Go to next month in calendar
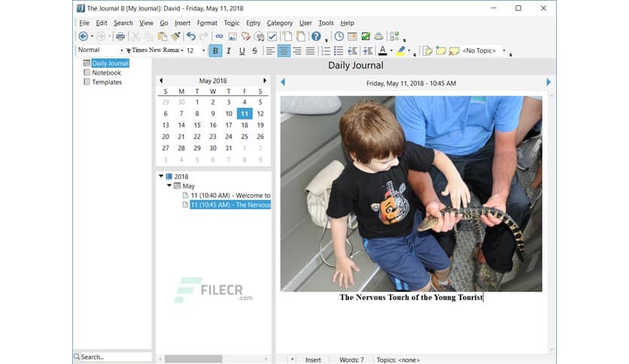 click(x=265, y=80)
